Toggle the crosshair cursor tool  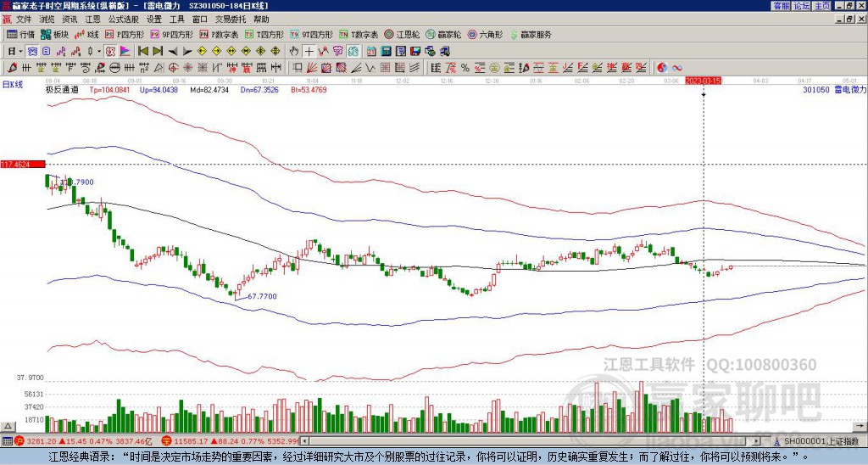tap(309, 52)
